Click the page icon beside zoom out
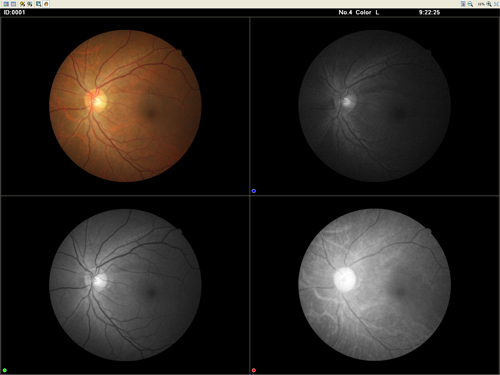The image size is (500, 375). 463,4
